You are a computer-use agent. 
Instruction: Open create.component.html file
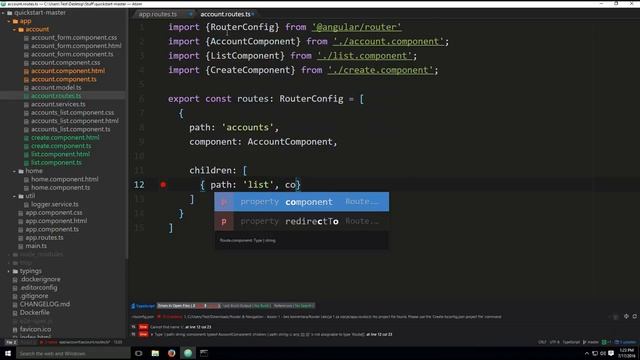pos(65,138)
